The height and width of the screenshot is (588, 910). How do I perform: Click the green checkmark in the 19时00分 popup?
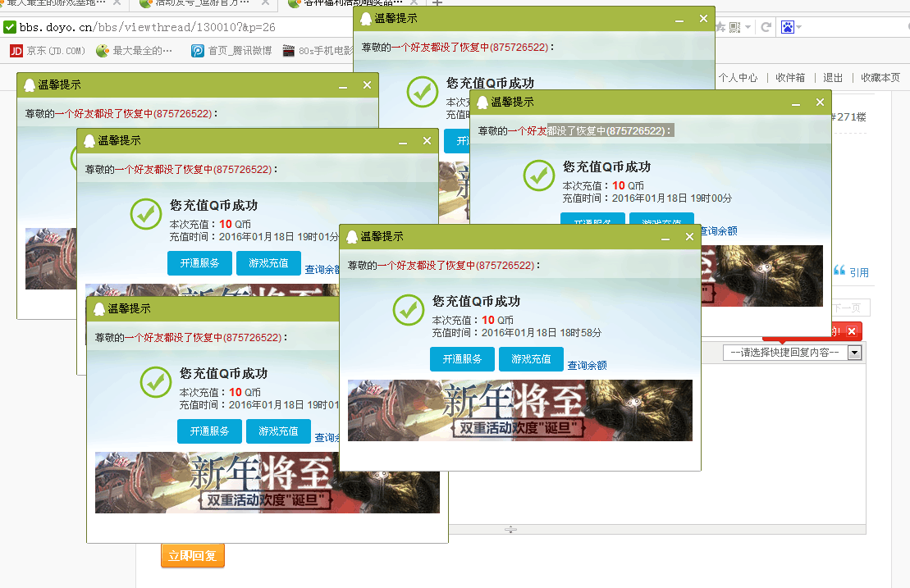[x=539, y=175]
